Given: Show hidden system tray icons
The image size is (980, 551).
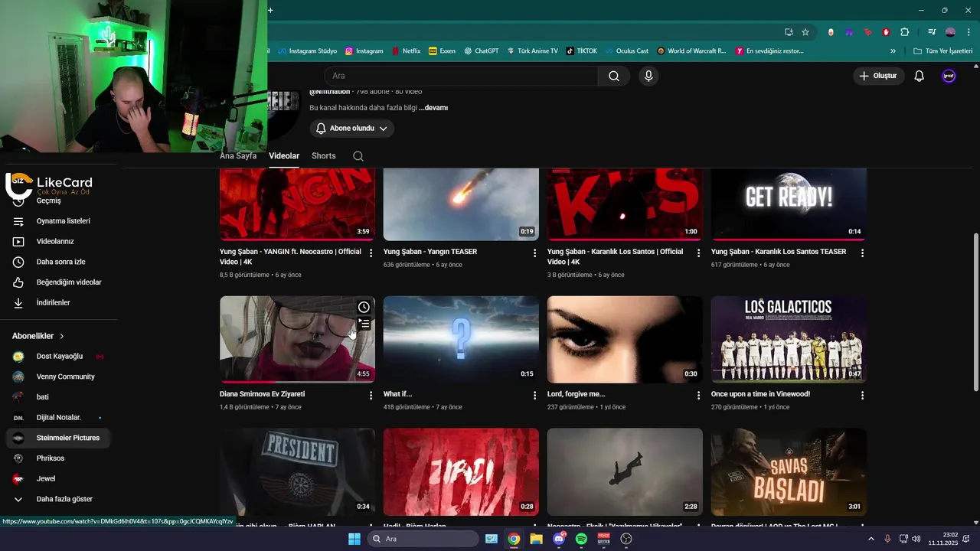Looking at the screenshot, I should 871,539.
